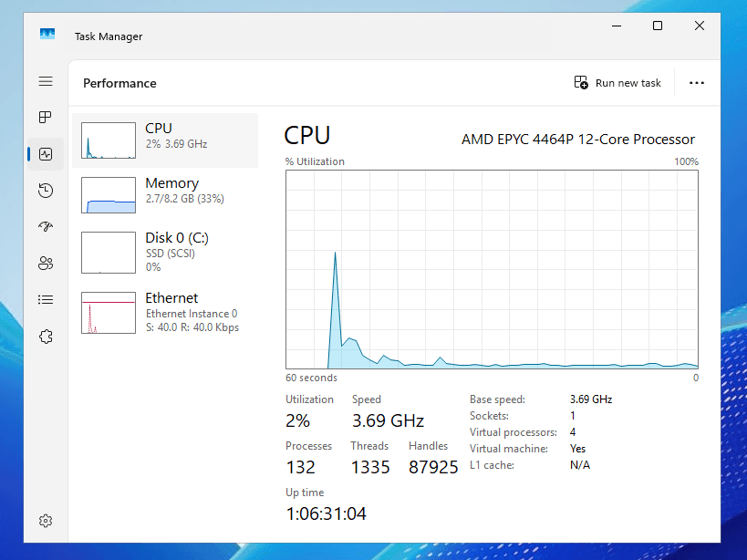This screenshot has height=560, width=747.
Task: Open Task Manager settings gear
Action: click(46, 521)
